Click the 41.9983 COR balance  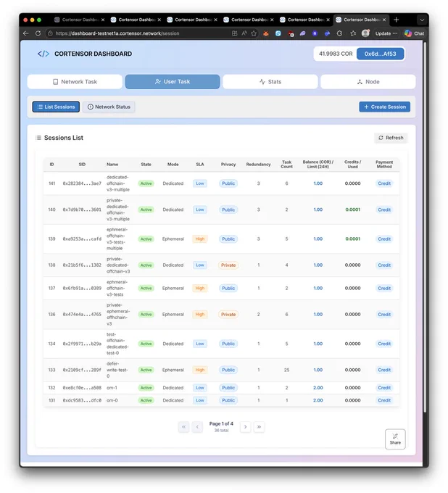point(336,54)
